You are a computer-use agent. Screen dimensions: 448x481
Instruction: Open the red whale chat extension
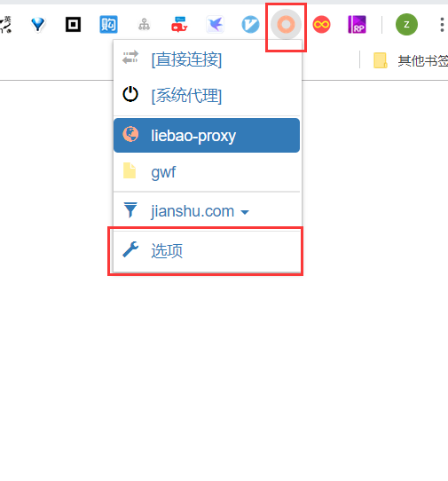[x=179, y=24]
